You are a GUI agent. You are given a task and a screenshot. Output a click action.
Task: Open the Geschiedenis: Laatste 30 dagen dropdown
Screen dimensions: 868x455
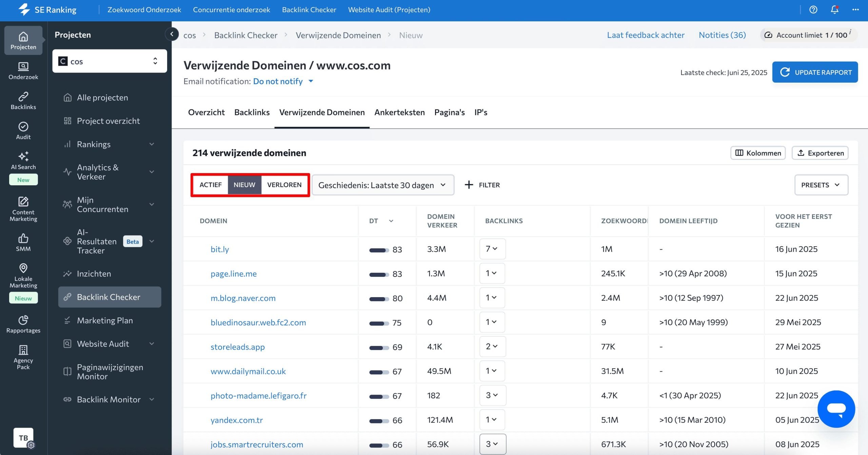coord(383,185)
